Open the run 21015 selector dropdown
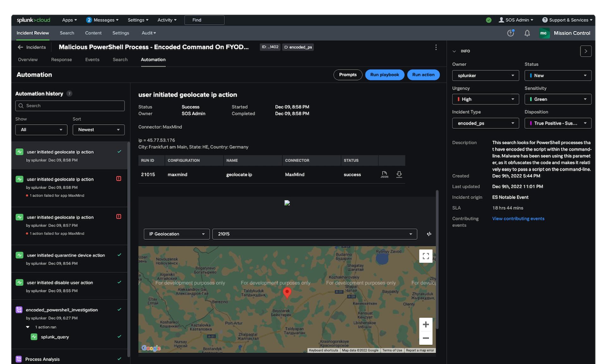Image resolution: width=607 pixels, height=364 pixels. pyautogui.click(x=315, y=234)
